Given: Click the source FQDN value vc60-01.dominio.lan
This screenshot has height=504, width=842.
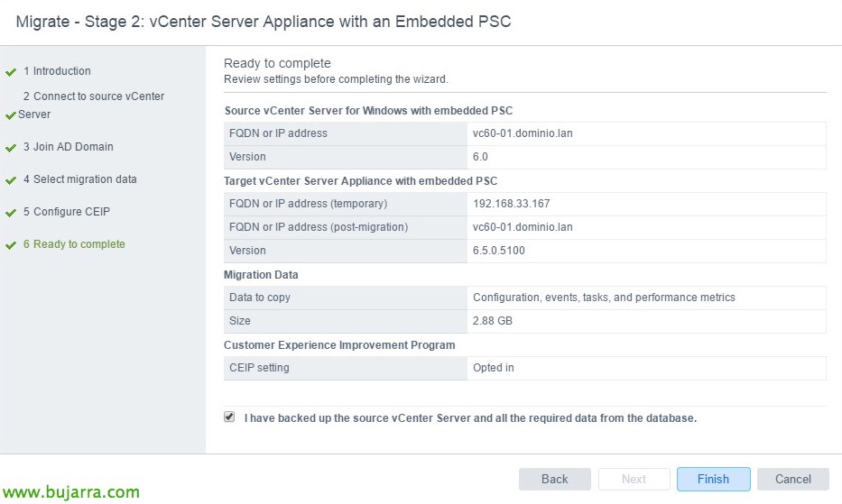Looking at the screenshot, I should click(523, 133).
